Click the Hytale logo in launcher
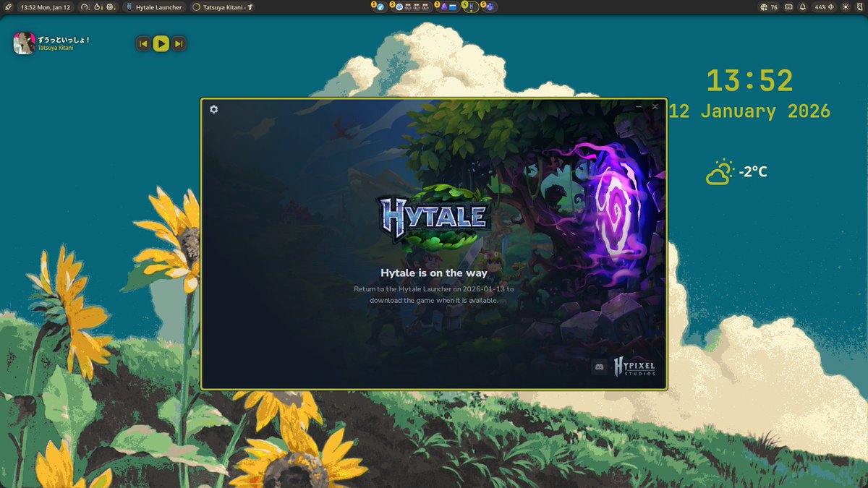This screenshot has width=868, height=488. [x=434, y=216]
